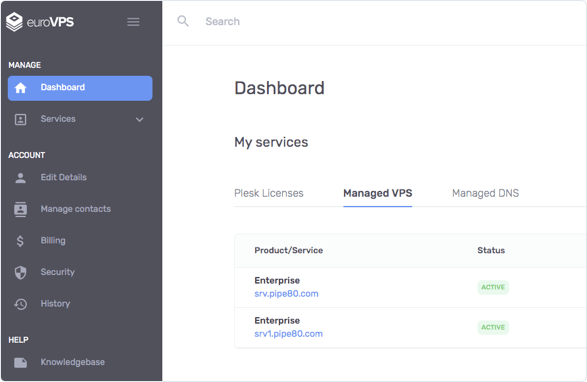Screen dimensions: 587x382
Task: Click Enterprise text above srv.pipe80.com
Action: tap(277, 281)
